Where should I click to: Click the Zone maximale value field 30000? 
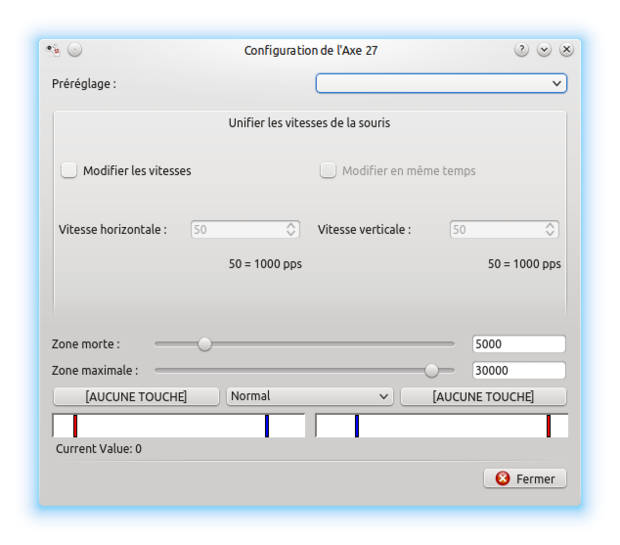[x=518, y=370]
